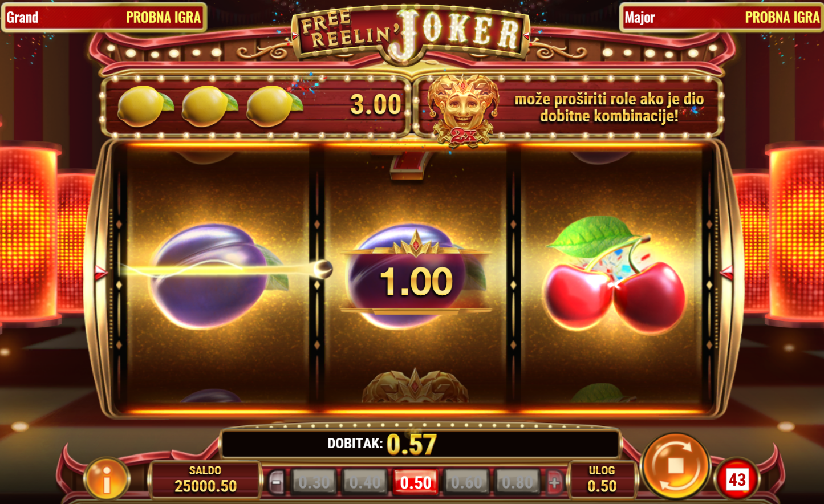Screen dimensions: 824x504
Task: Decrease bet with the minus button
Action: 277,483
